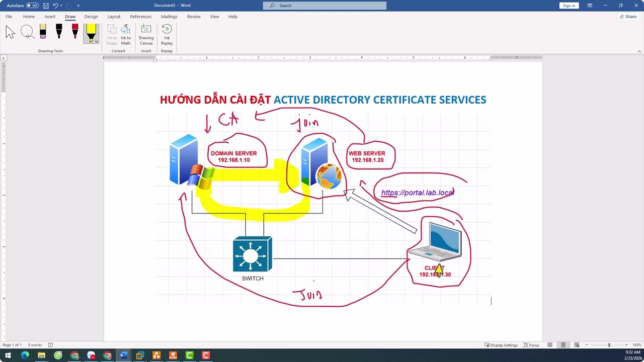Select the black pen
644x362 pixels.
pos(59,32)
